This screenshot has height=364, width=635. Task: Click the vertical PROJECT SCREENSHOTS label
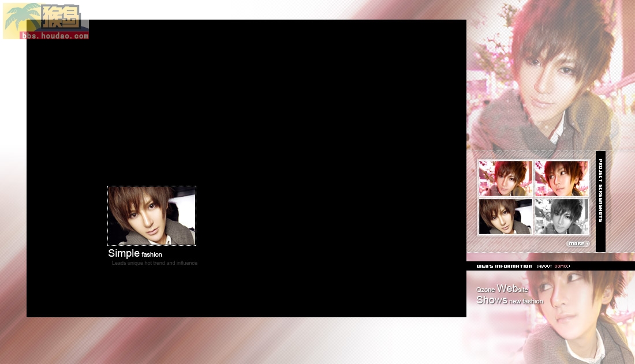pyautogui.click(x=600, y=191)
